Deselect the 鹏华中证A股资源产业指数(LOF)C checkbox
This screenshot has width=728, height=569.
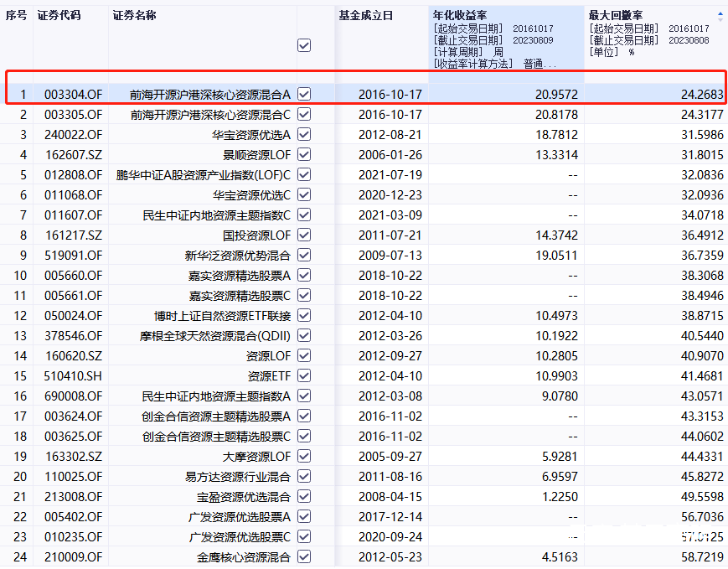(x=304, y=174)
